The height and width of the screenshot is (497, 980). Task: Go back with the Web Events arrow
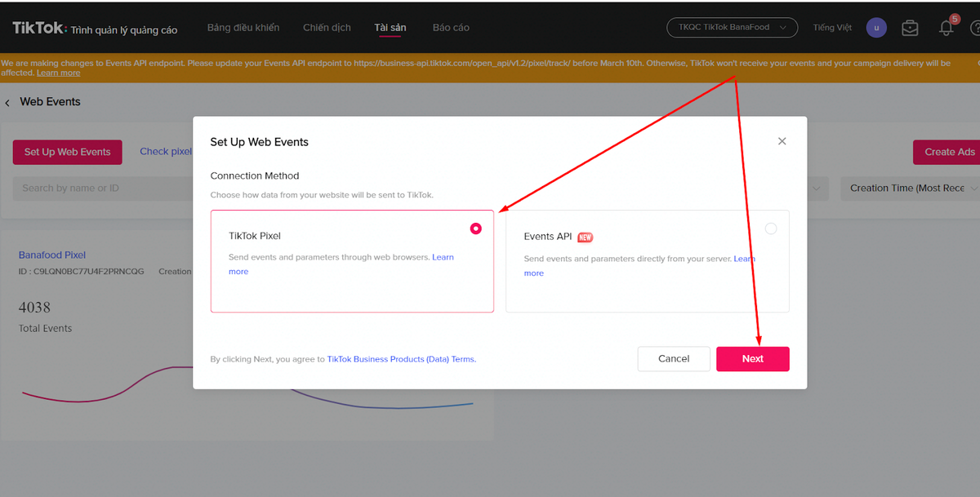point(7,103)
